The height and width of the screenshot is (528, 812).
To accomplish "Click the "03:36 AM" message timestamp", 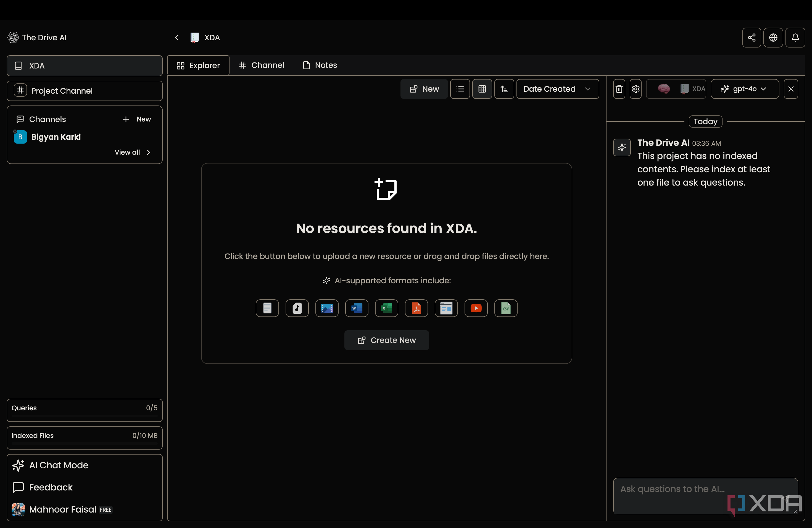I will tap(706, 144).
